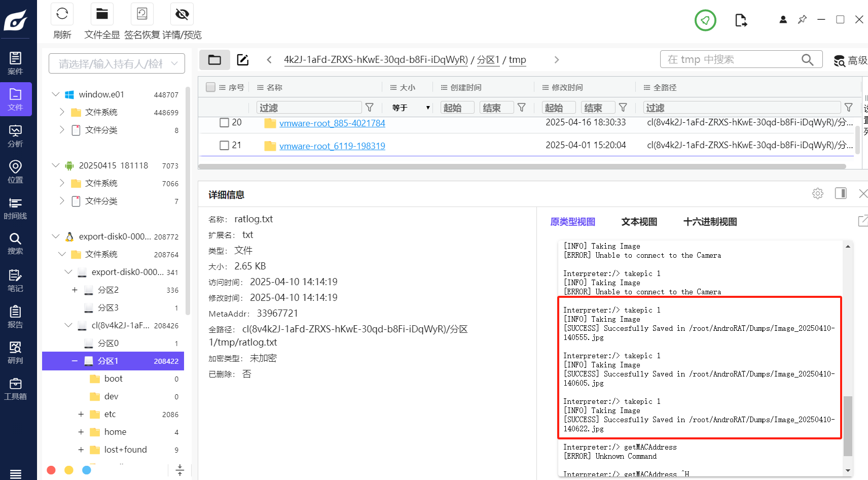
Task: Click the file list horizontal scrollbar
Action: (522, 166)
